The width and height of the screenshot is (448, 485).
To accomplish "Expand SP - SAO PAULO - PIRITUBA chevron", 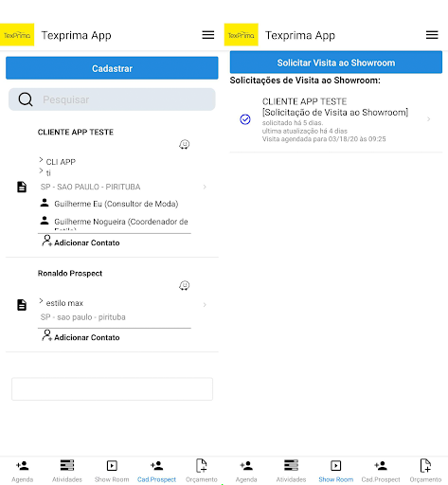I will pyautogui.click(x=205, y=187).
